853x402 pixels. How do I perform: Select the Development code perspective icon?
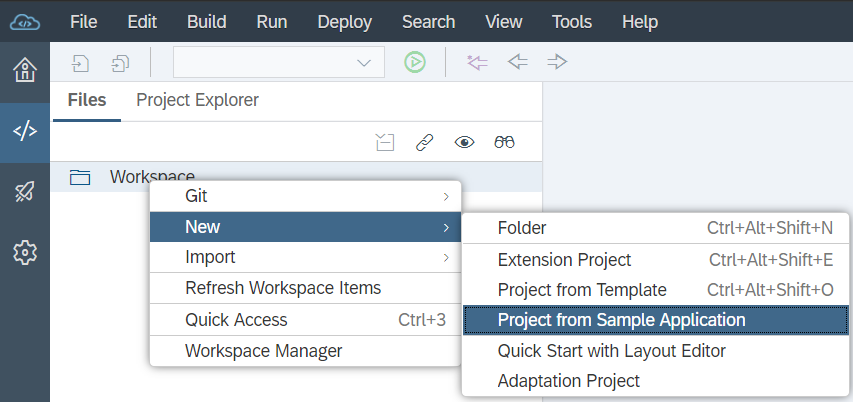pos(25,132)
